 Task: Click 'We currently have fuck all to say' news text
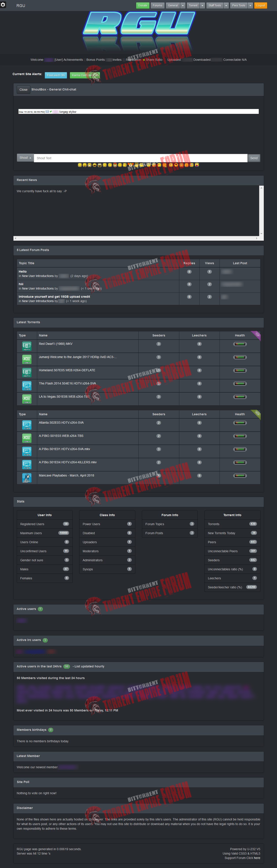point(42,191)
